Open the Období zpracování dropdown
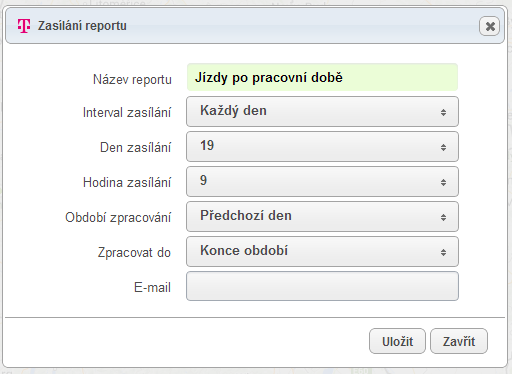This screenshot has height=374, width=512. pyautogui.click(x=322, y=216)
